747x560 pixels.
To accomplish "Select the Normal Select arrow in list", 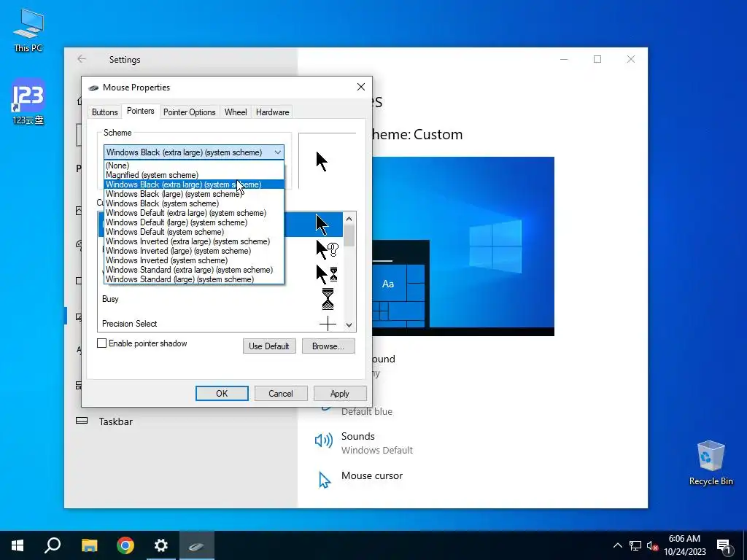I will [x=322, y=225].
